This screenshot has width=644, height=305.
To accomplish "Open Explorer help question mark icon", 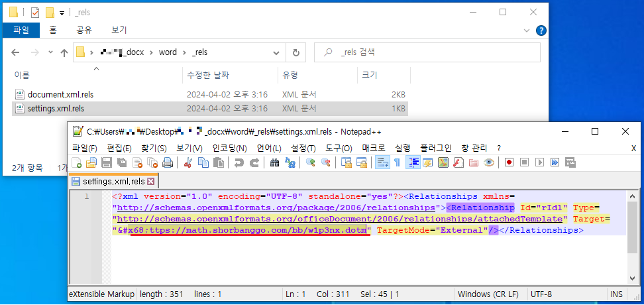I will click(541, 30).
